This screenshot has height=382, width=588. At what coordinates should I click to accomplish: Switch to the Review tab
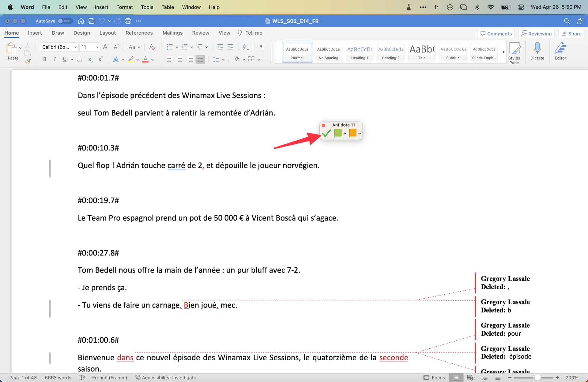tap(201, 33)
